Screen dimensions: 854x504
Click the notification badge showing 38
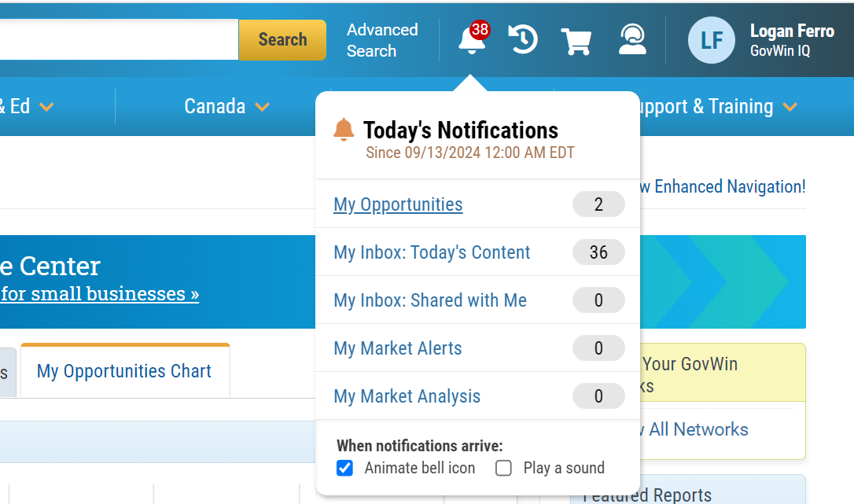(480, 29)
